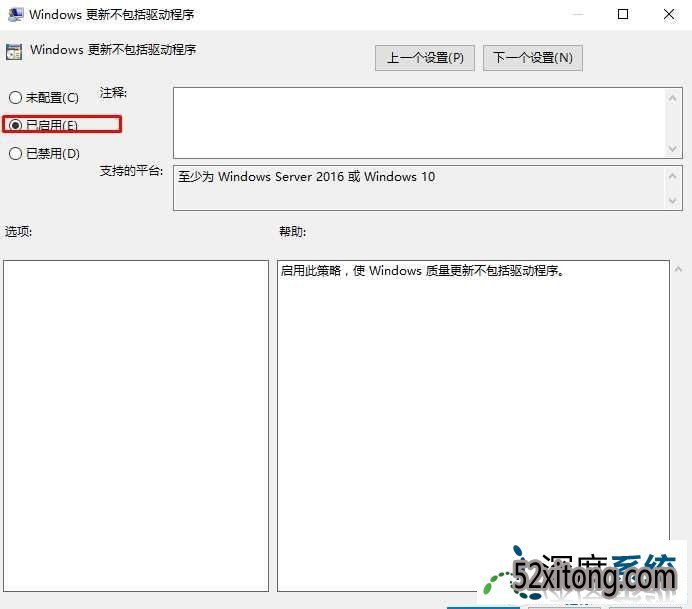Screen dimensions: 692x609
Task: Click the 选项 label
Action: pos(19,231)
